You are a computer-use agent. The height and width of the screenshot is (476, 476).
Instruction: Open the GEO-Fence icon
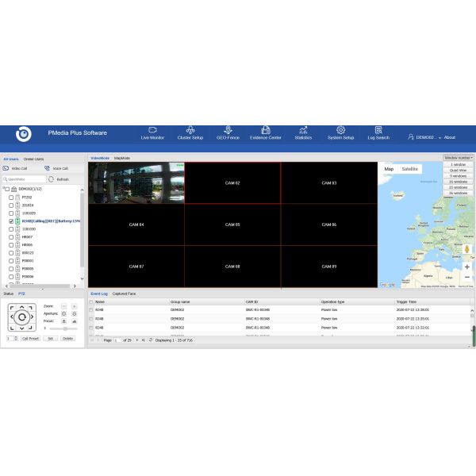tap(228, 133)
